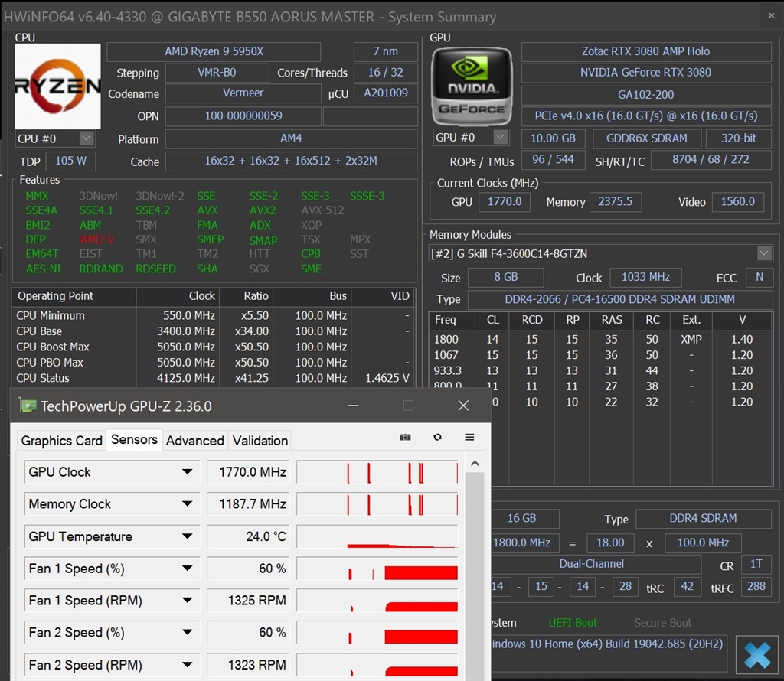Click the Memory Clock history graph
Screen dimensions: 784x681
pos(377,503)
